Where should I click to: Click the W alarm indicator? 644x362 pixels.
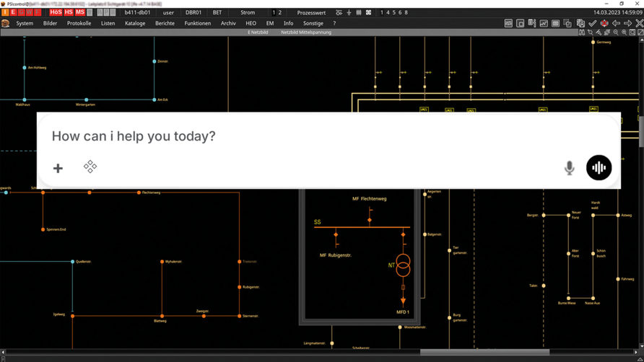(30, 12)
